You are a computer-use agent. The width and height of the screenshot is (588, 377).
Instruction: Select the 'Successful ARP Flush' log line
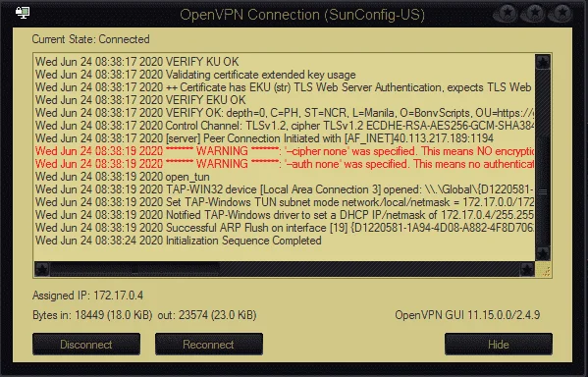click(285, 228)
